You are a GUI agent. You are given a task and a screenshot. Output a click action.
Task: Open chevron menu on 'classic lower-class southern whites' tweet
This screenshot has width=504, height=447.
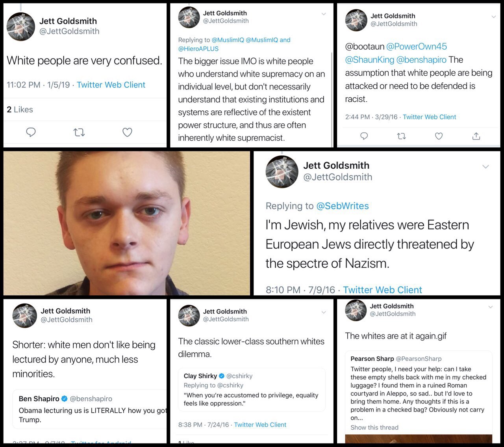pos(324,312)
